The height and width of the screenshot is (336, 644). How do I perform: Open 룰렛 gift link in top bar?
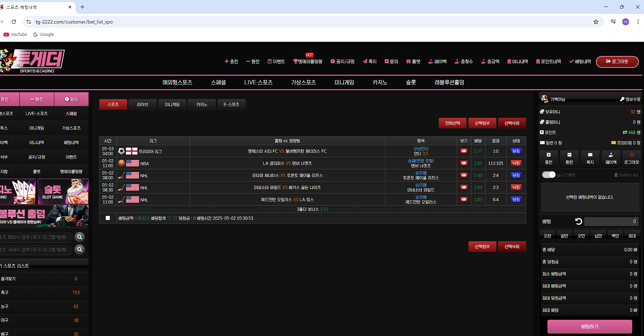click(x=413, y=62)
